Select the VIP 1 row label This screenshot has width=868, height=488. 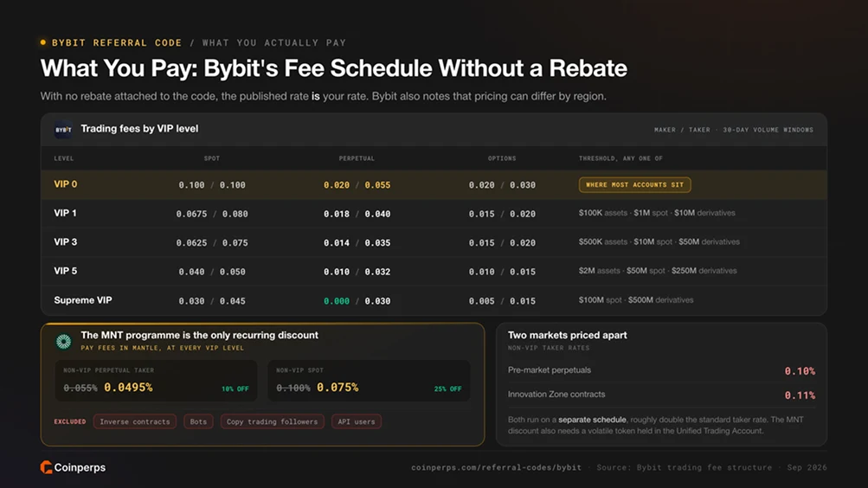pos(65,213)
